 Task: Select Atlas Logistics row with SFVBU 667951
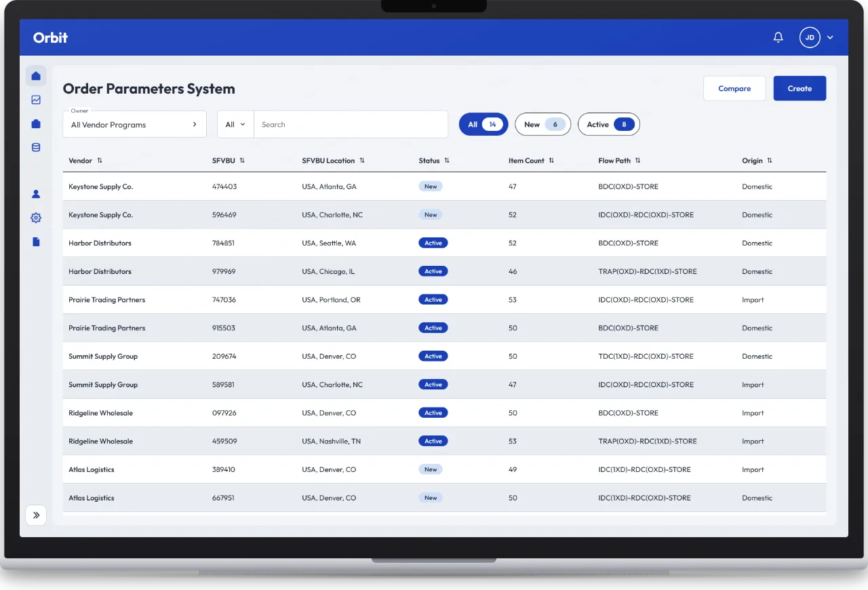pos(444,498)
